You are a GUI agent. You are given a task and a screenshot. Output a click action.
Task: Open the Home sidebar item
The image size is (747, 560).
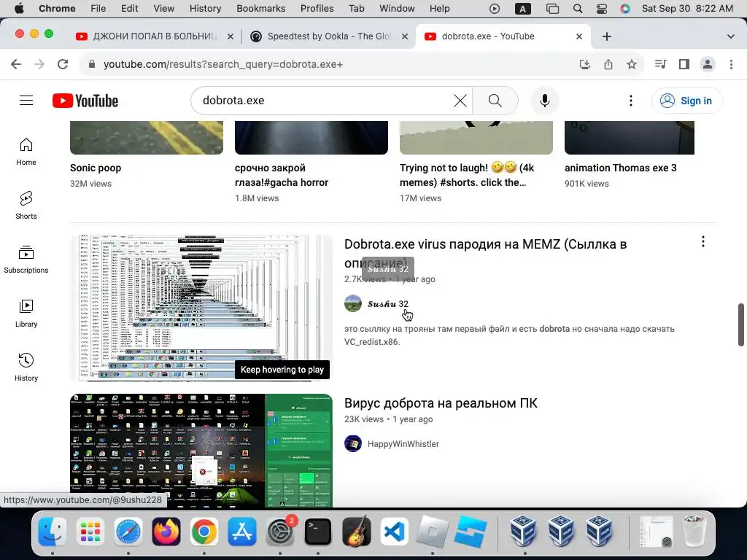pyautogui.click(x=26, y=152)
